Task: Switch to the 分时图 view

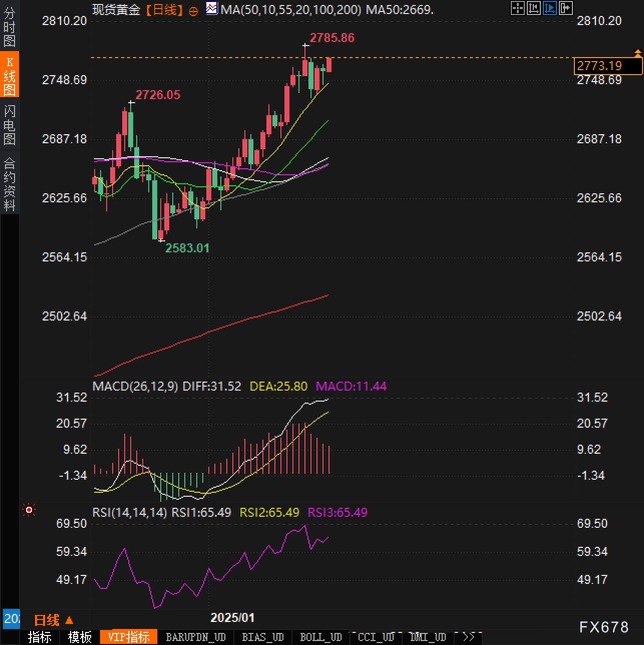Action: click(x=10, y=27)
